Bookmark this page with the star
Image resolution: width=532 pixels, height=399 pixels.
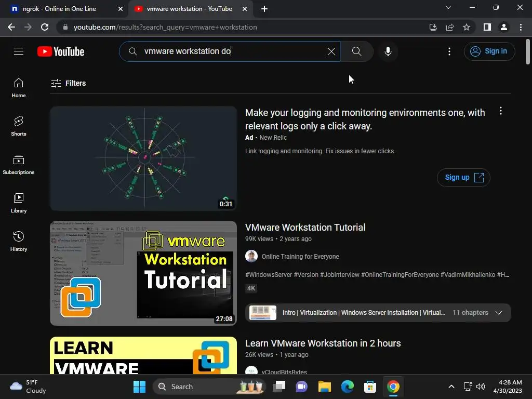(x=467, y=27)
